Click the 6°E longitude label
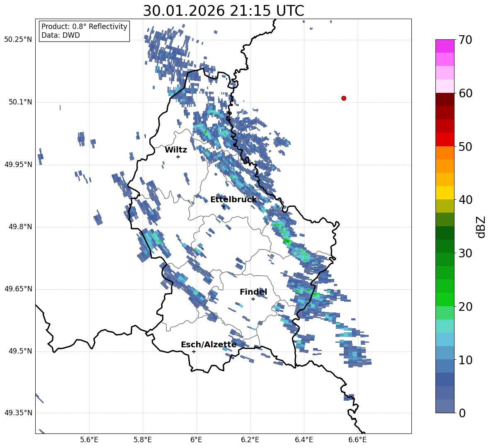Viewport: 491px width, 448px height. pos(196,440)
